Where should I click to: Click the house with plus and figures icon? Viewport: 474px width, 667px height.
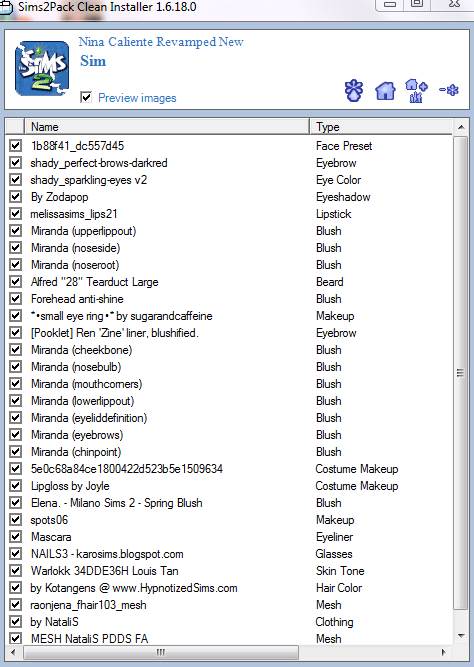click(x=416, y=91)
